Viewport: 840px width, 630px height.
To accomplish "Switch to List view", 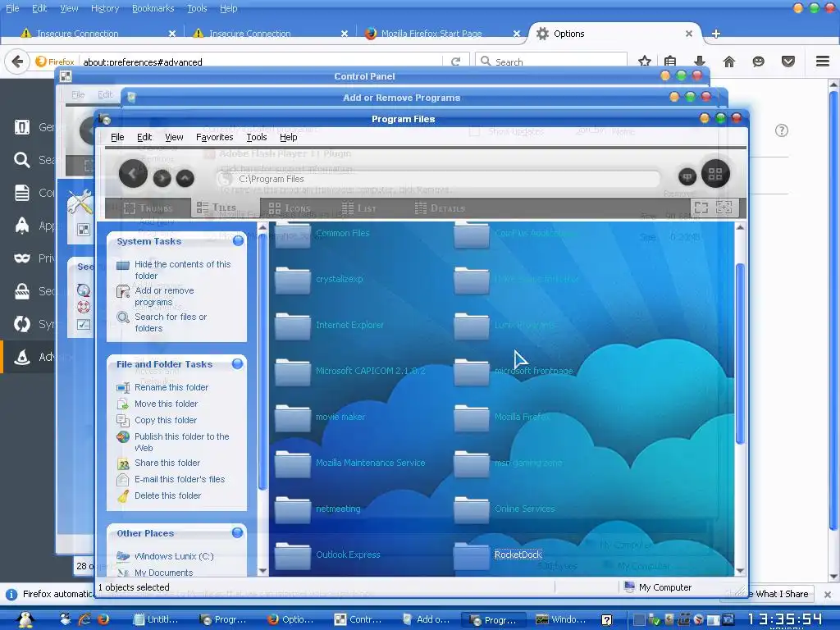I will 359,208.
